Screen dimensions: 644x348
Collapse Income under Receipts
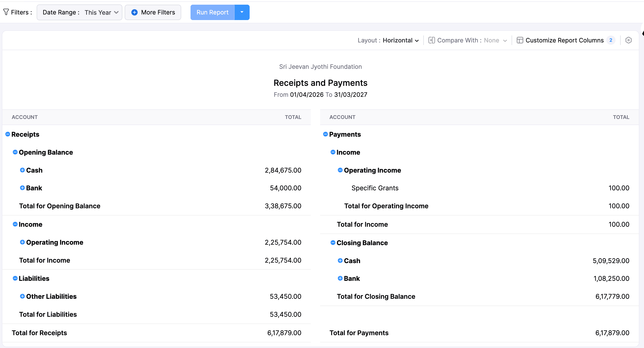(15, 224)
